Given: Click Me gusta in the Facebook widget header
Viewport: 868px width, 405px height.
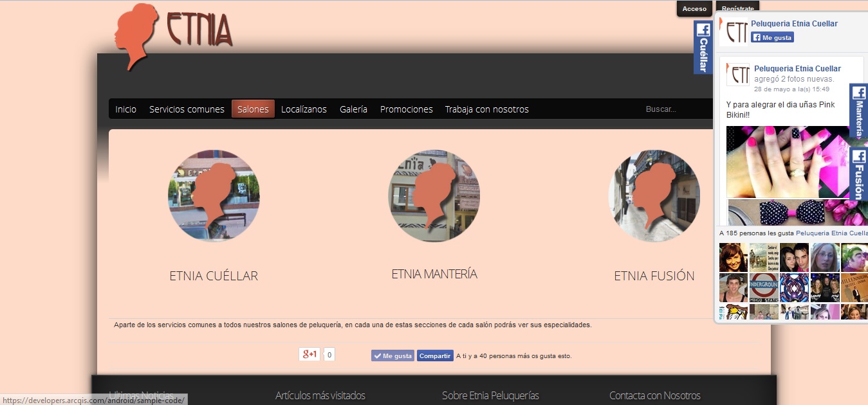Looking at the screenshot, I should (x=772, y=37).
